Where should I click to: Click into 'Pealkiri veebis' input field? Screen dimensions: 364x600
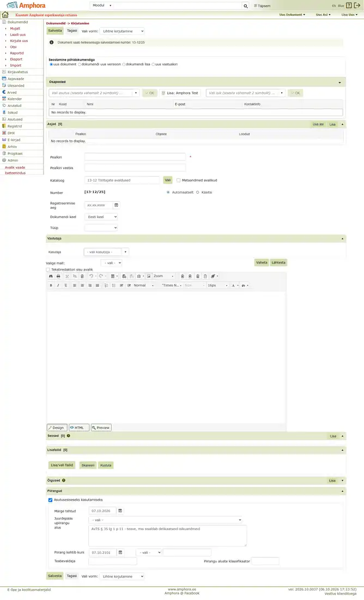click(x=135, y=167)
